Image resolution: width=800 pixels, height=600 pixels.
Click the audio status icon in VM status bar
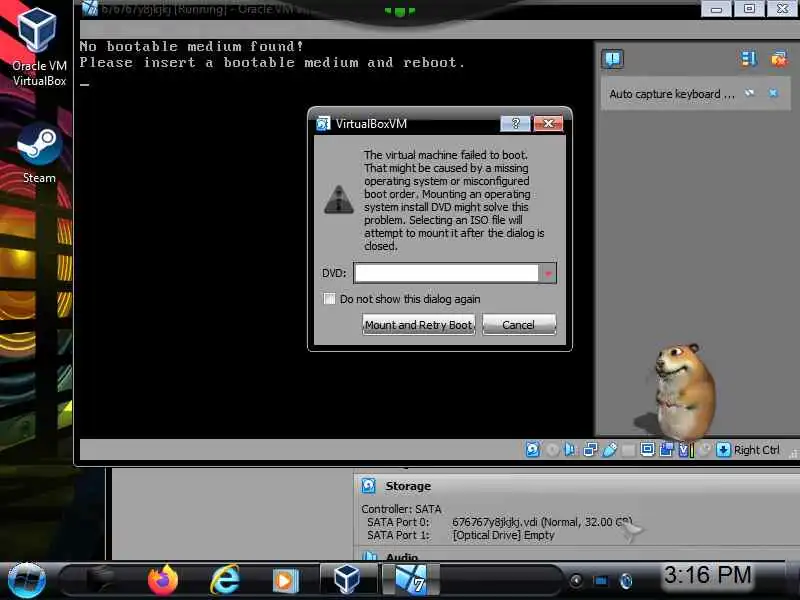[x=569, y=449]
